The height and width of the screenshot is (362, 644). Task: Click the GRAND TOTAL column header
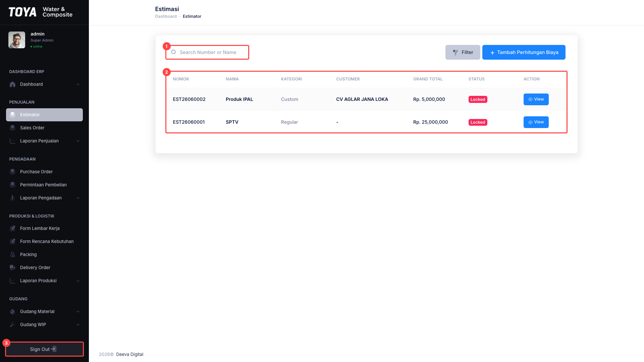point(428,79)
